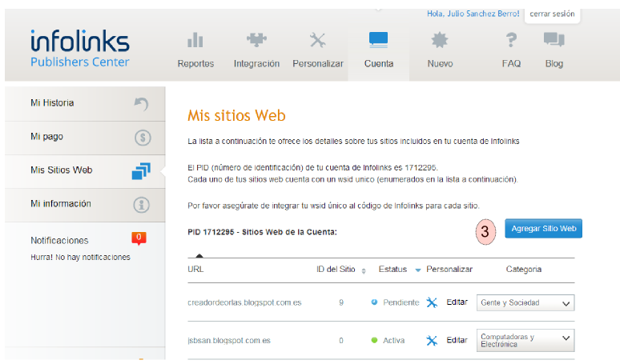Screen dimensions: 620x364
Task: Open the creadordeorlas.blogspot.com.es URL link
Action: pyautogui.click(x=244, y=303)
